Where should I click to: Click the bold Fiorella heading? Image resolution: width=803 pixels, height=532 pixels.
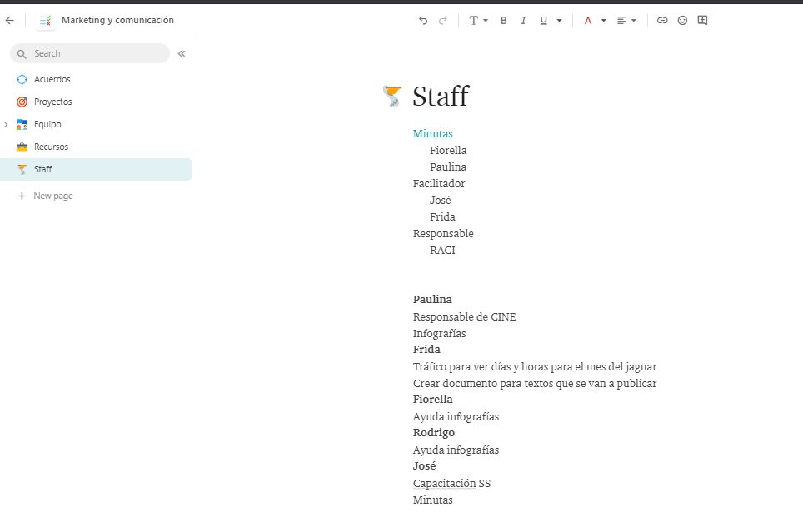[x=433, y=400]
